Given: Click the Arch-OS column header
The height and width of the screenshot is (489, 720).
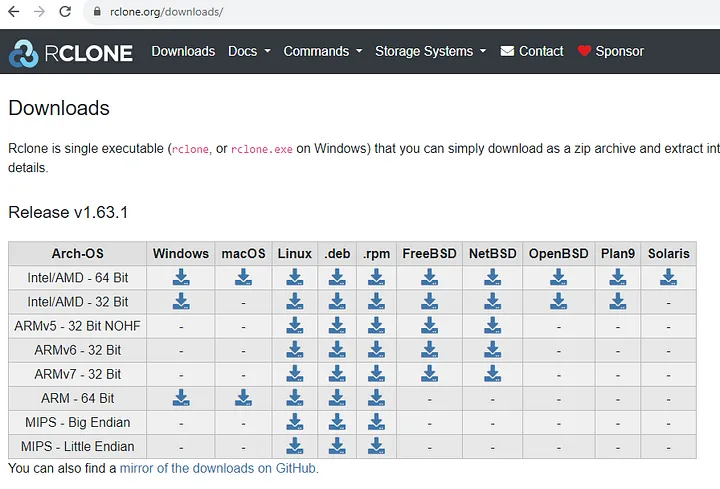Looking at the screenshot, I should pos(78,253).
